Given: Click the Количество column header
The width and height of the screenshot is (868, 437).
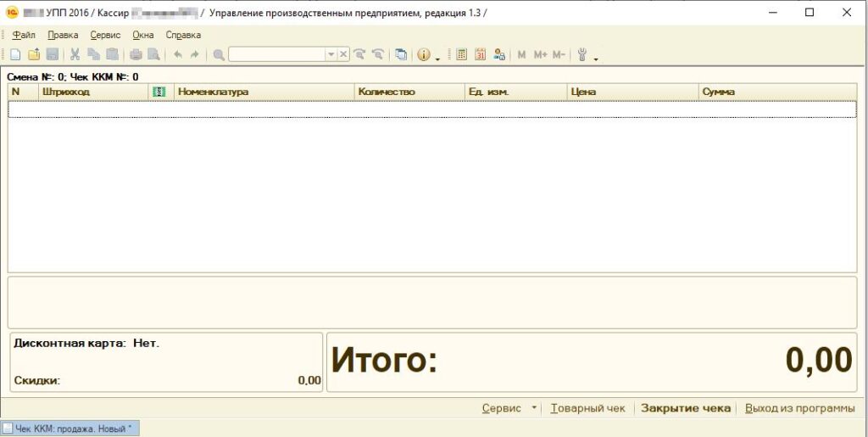Looking at the screenshot, I should (409, 92).
